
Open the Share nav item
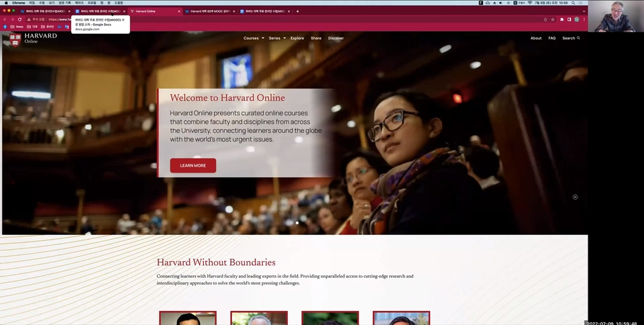(x=316, y=38)
